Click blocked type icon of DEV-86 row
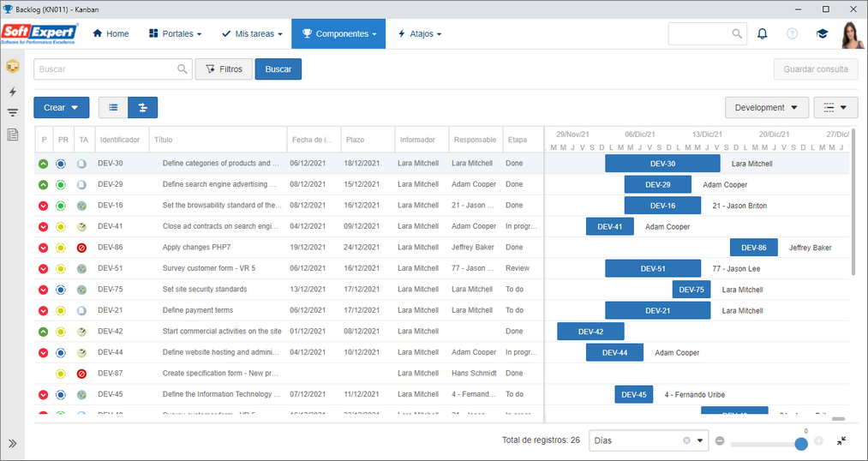868x461 pixels. (x=81, y=248)
